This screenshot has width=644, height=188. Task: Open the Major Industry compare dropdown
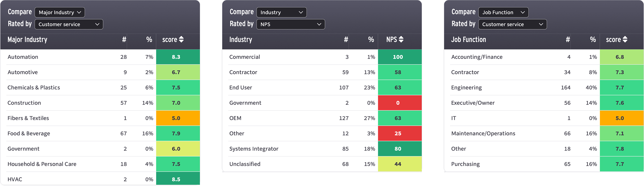tap(60, 12)
